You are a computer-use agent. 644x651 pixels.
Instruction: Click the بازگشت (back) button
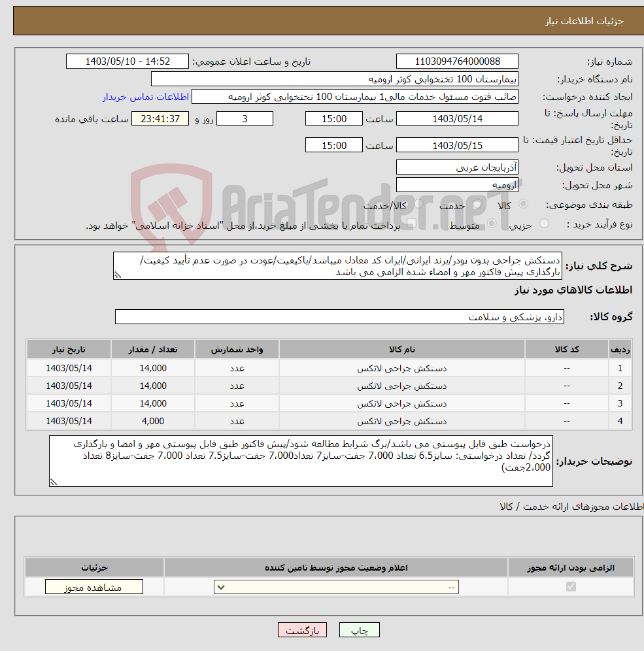point(302,630)
